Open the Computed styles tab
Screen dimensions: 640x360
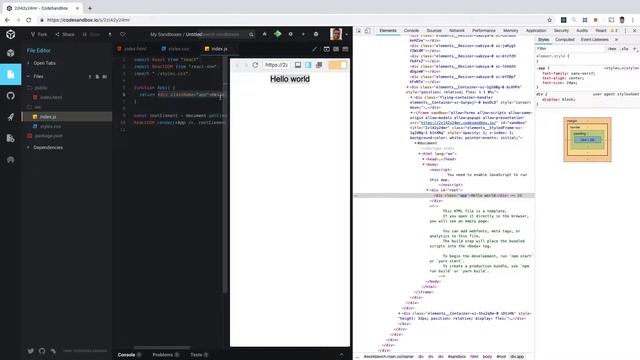pos(565,40)
